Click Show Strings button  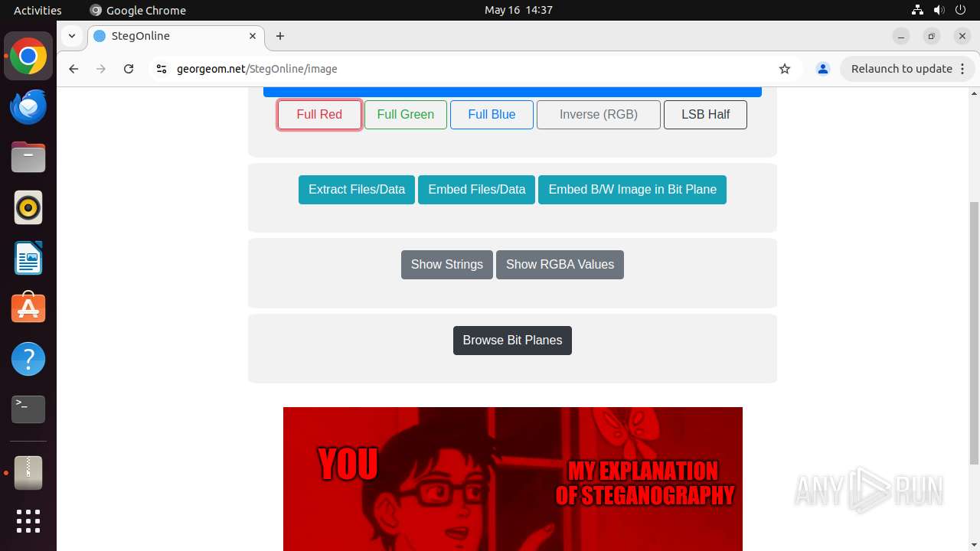pyautogui.click(x=447, y=265)
